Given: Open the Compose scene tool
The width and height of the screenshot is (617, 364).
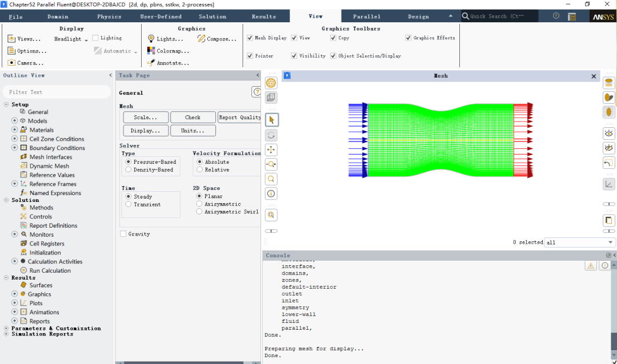Looking at the screenshot, I should 217,39.
